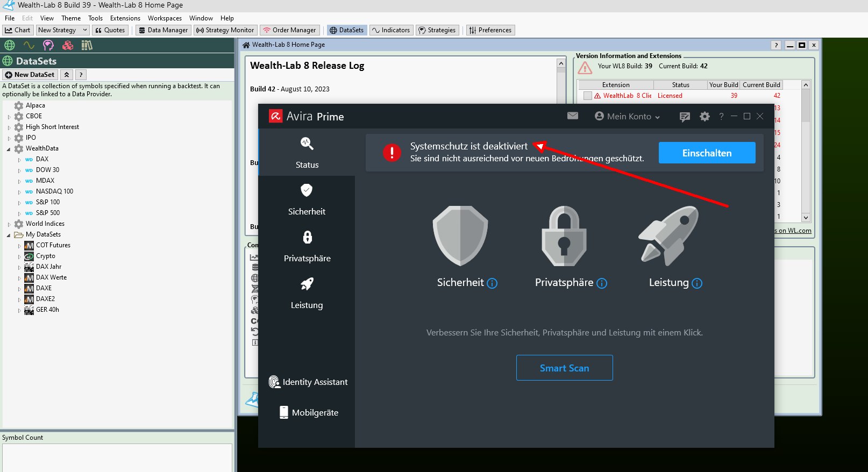Expand the IPO tree node
Image resolution: width=868 pixels, height=472 pixels.
click(x=9, y=138)
